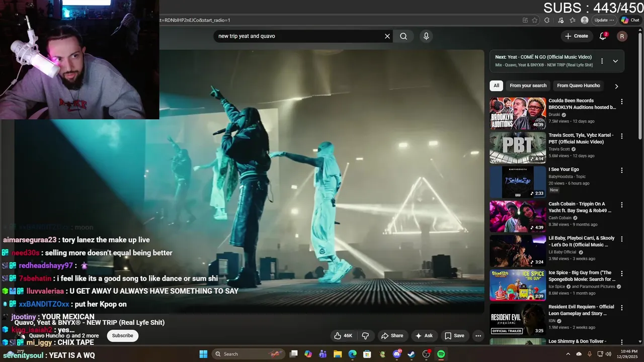Open Discord from the taskbar
644x362 pixels.
coord(397,354)
